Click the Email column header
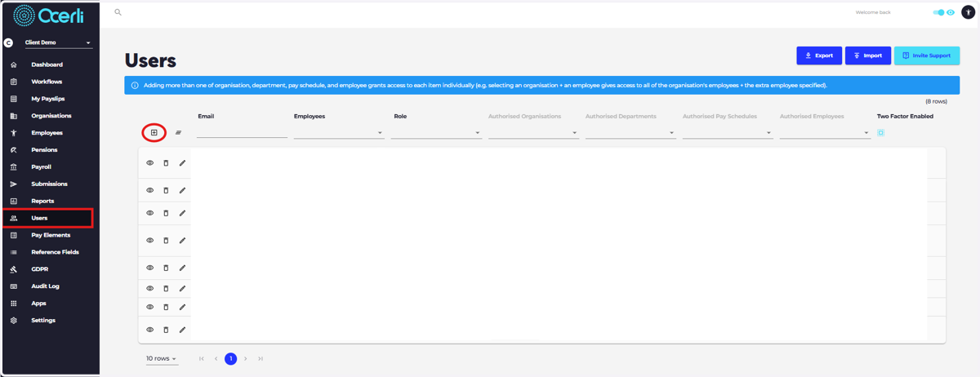 coord(206,117)
